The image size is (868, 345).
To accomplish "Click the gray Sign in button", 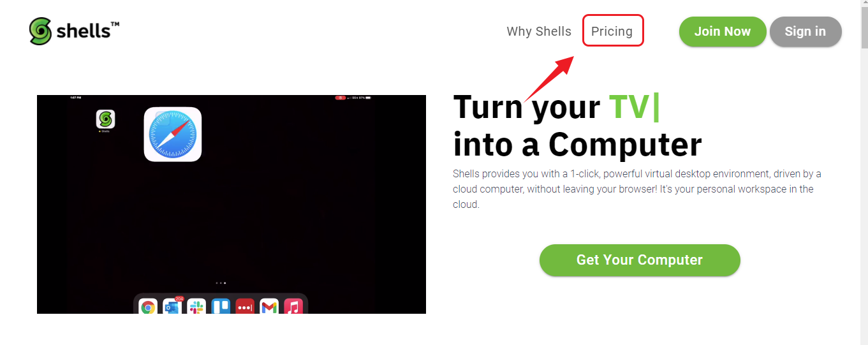I will tap(805, 32).
